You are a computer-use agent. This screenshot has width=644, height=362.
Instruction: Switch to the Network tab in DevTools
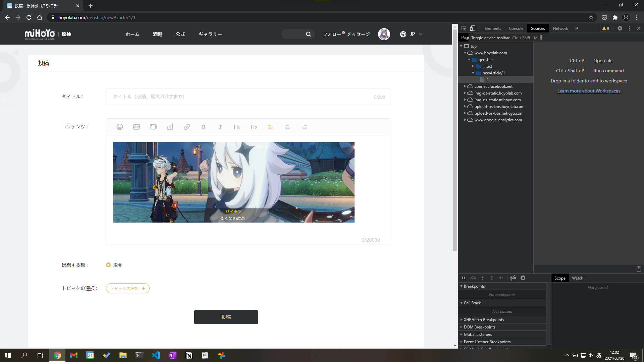(560, 28)
